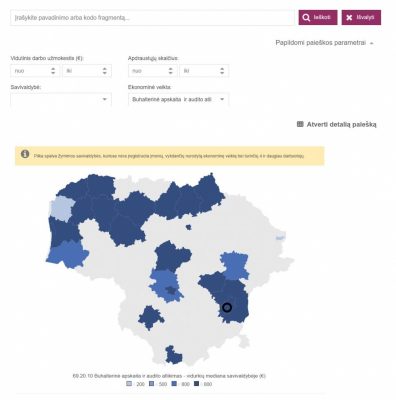Click the small dark municipality at map bottom

tap(174, 355)
